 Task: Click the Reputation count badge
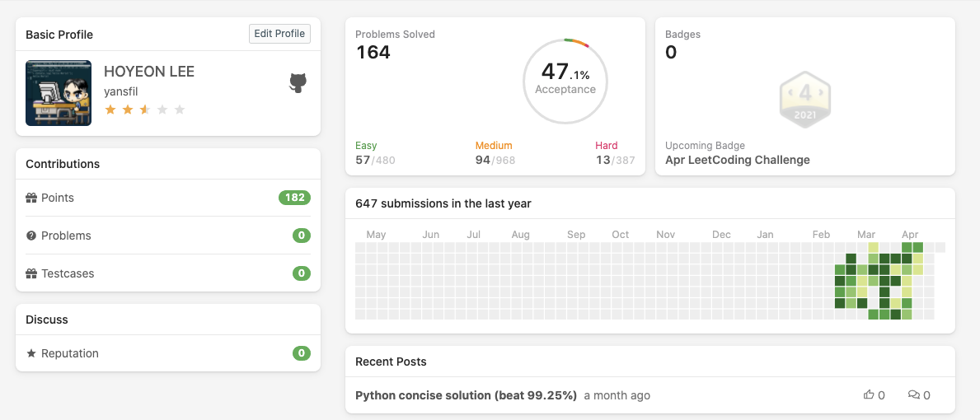tap(301, 353)
